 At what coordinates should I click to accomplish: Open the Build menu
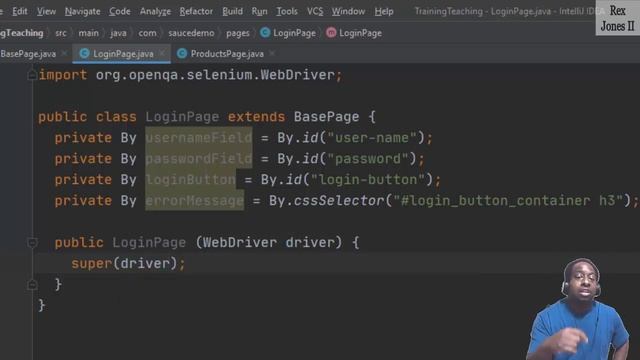(232, 11)
